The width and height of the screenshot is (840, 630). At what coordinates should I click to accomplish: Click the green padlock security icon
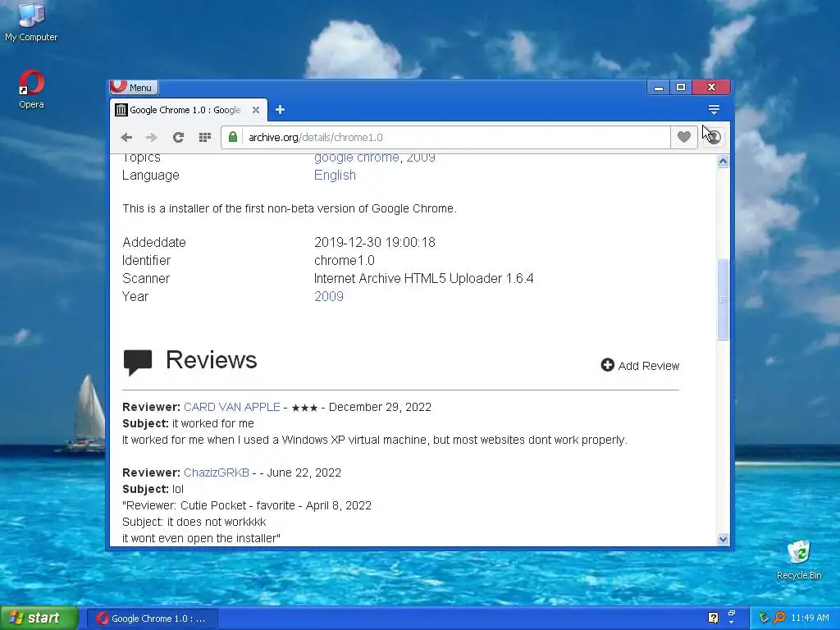point(233,137)
